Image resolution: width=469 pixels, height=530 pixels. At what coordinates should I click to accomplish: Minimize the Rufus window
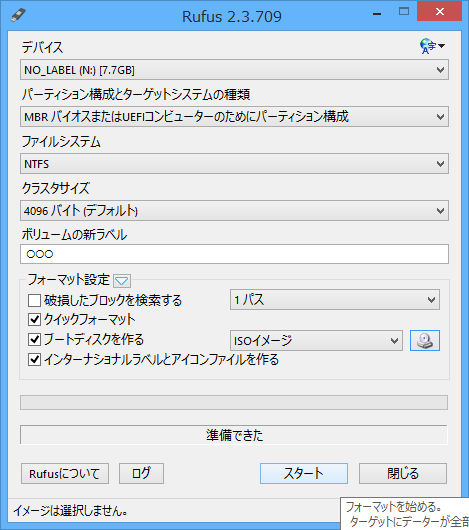pyautogui.click(x=377, y=14)
